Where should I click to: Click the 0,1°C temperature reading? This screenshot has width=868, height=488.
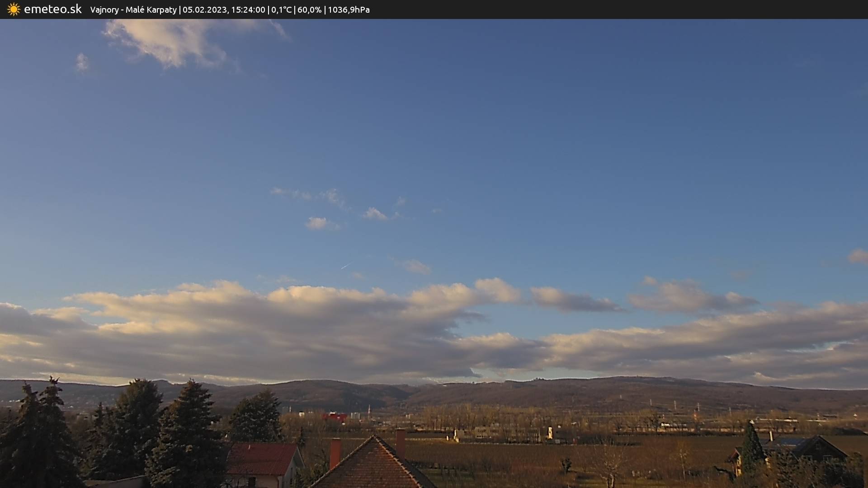[x=281, y=10]
